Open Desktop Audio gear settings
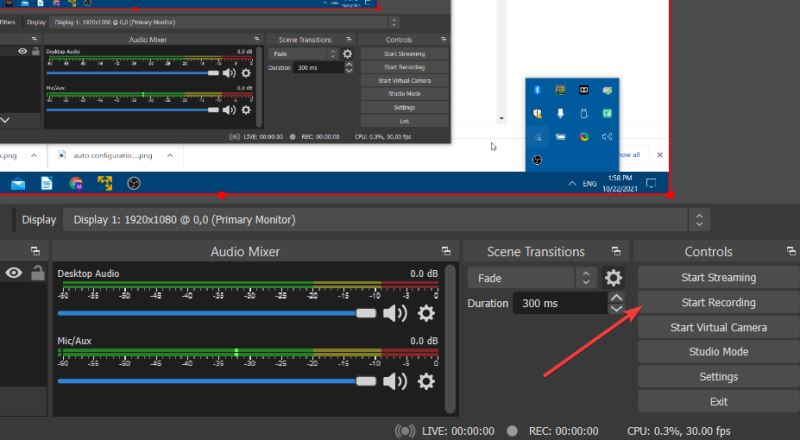This screenshot has height=440, width=800. pos(426,313)
